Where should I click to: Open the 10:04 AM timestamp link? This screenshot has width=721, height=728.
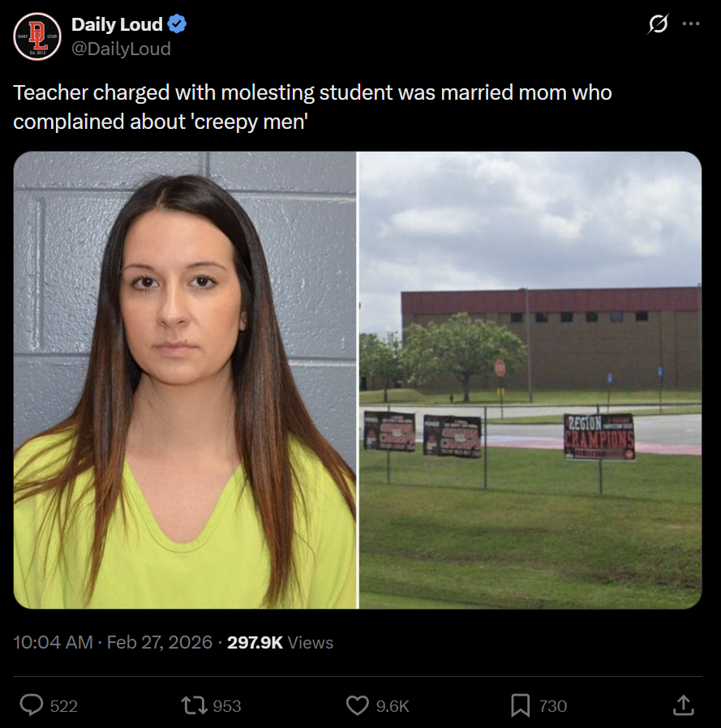coord(53,642)
